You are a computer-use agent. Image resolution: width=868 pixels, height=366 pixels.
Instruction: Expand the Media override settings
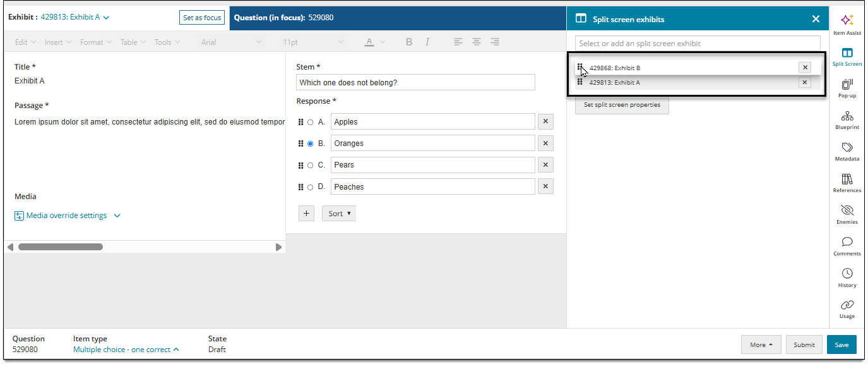tap(68, 216)
